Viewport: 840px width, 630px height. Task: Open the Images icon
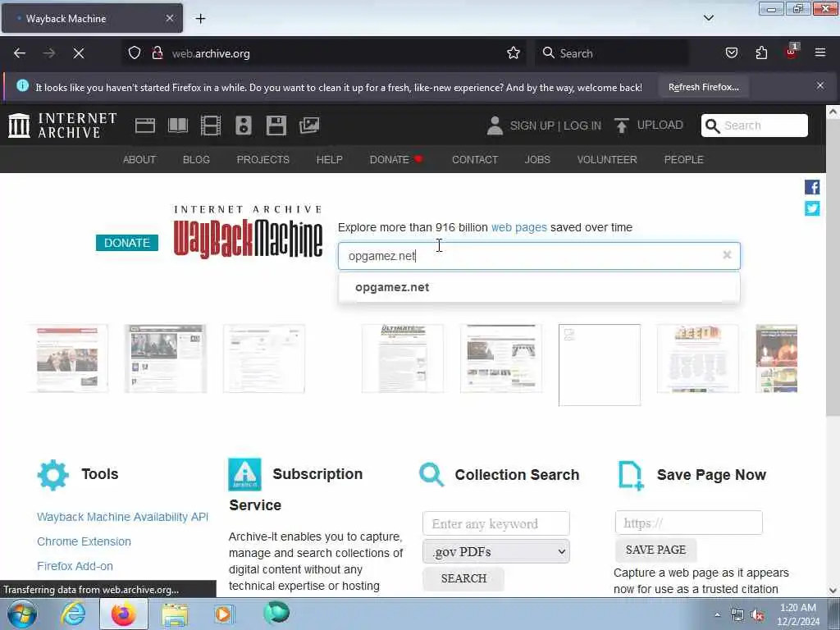tap(309, 126)
